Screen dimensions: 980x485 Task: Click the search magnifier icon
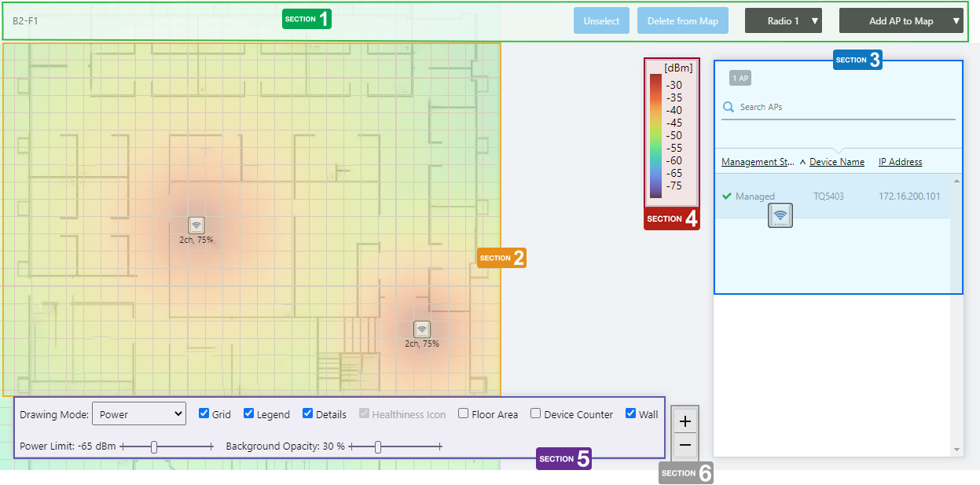click(x=729, y=107)
